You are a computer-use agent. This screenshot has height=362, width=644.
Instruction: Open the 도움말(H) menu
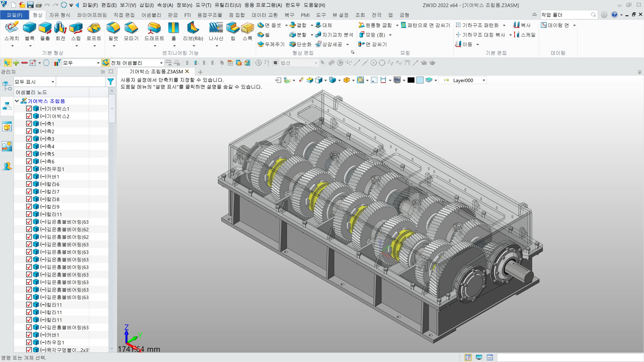tap(314, 5)
